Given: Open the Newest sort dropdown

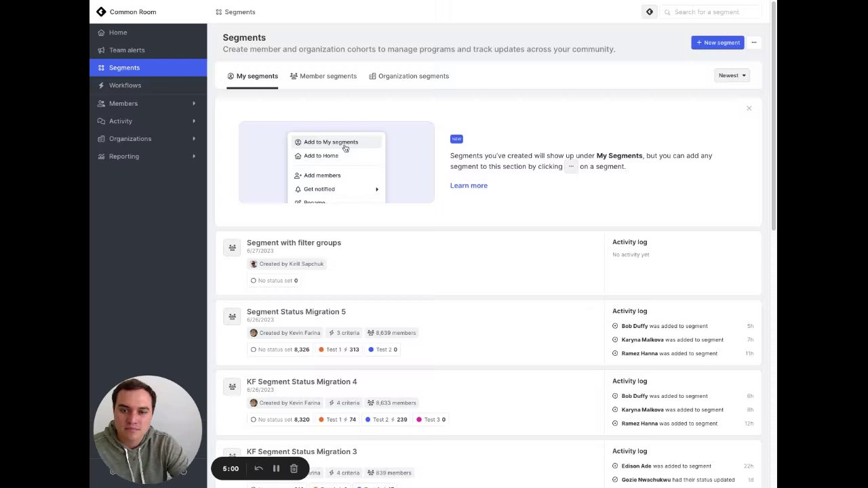Looking at the screenshot, I should point(732,76).
